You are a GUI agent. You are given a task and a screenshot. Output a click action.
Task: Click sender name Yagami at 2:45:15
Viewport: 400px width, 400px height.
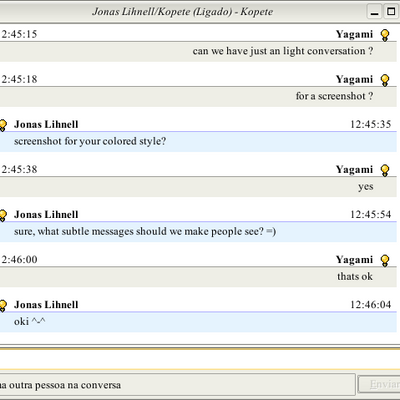(354, 35)
